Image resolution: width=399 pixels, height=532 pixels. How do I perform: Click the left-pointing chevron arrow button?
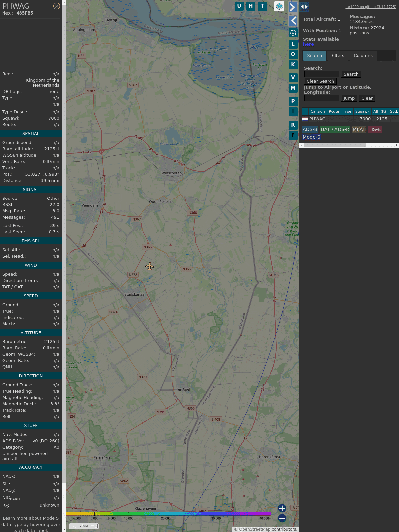(x=293, y=21)
